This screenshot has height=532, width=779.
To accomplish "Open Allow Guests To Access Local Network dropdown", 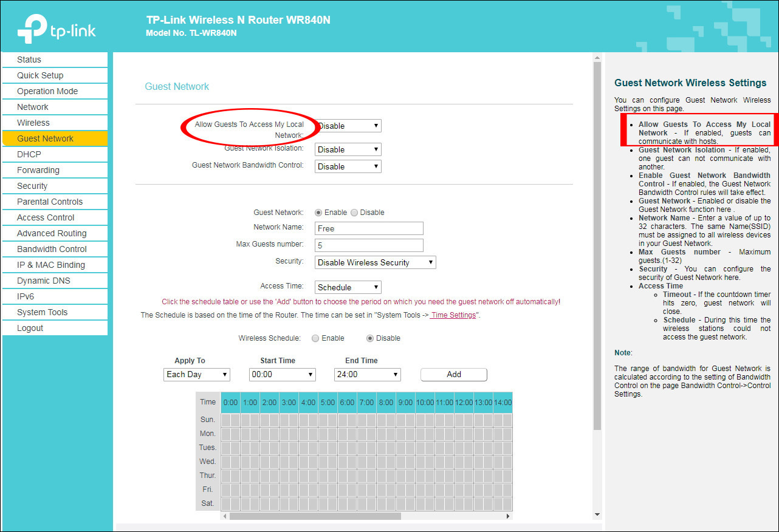I will point(348,126).
